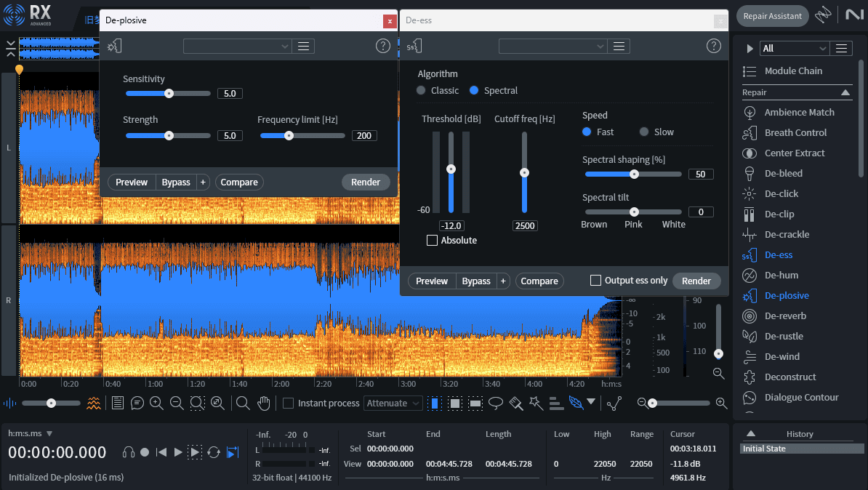This screenshot has width=868, height=490.
Task: Click the Threshold dB value field
Action: point(451,226)
